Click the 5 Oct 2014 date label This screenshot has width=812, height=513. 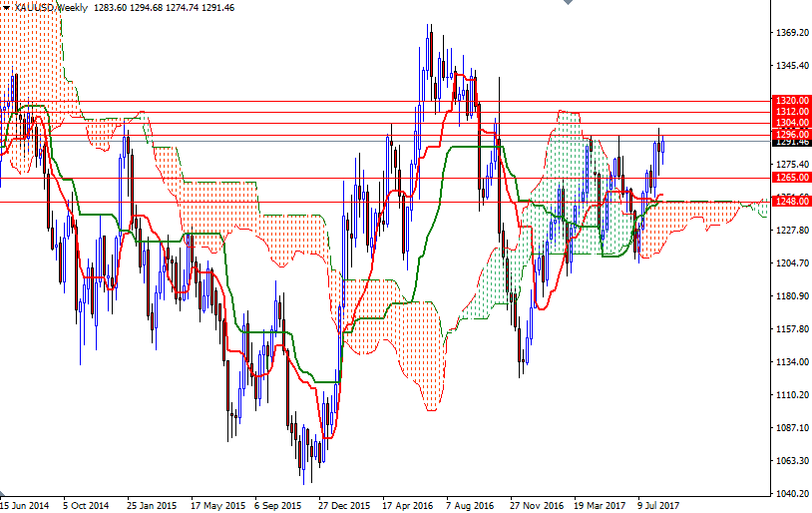point(85,505)
